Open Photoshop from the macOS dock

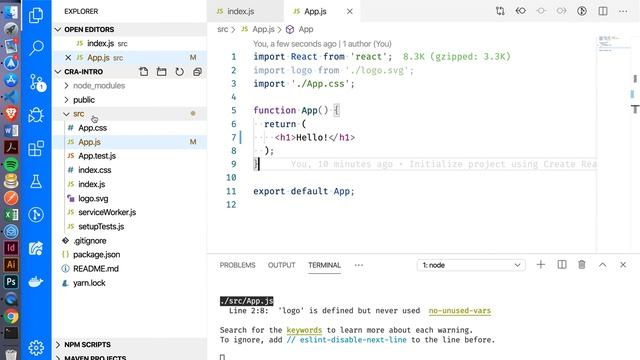(x=11, y=282)
